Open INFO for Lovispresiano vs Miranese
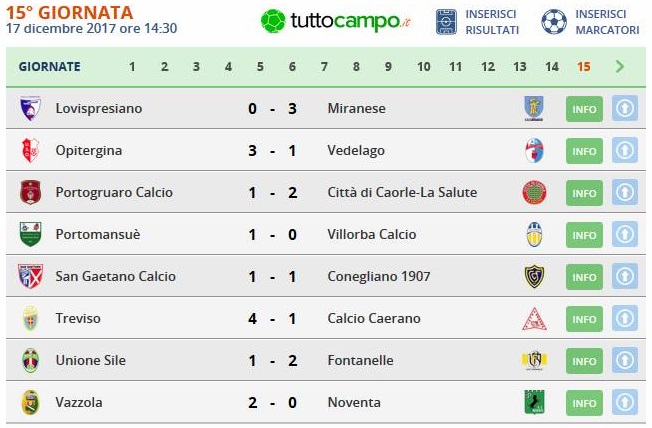Screen dimensions: 652x428 (584, 109)
